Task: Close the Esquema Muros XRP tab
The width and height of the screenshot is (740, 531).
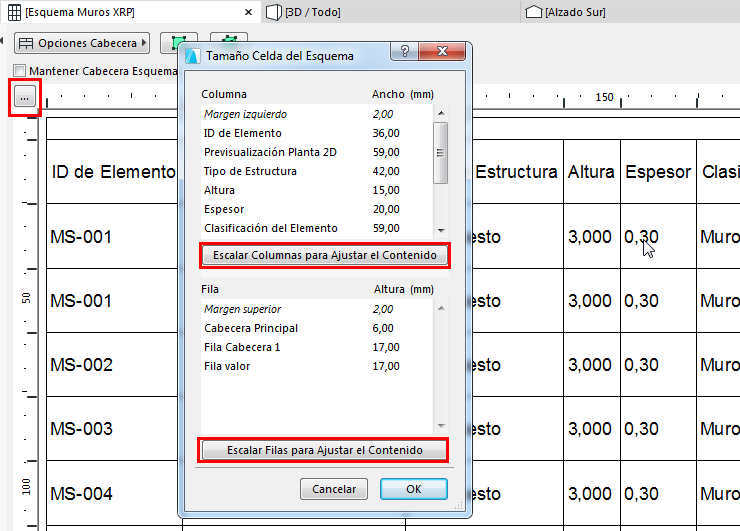Action: (248, 12)
